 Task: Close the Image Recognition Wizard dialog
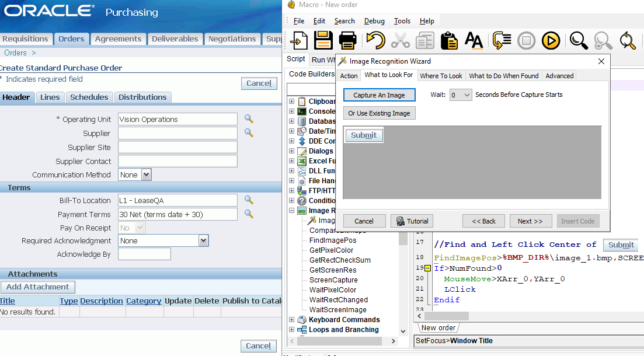601,61
